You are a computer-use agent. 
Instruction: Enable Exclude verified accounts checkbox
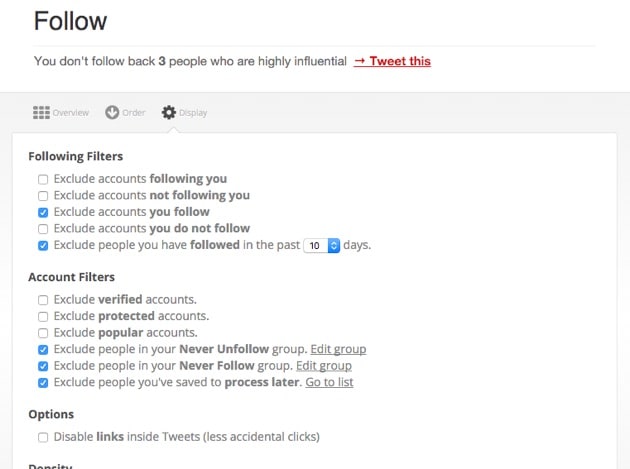pyautogui.click(x=43, y=299)
